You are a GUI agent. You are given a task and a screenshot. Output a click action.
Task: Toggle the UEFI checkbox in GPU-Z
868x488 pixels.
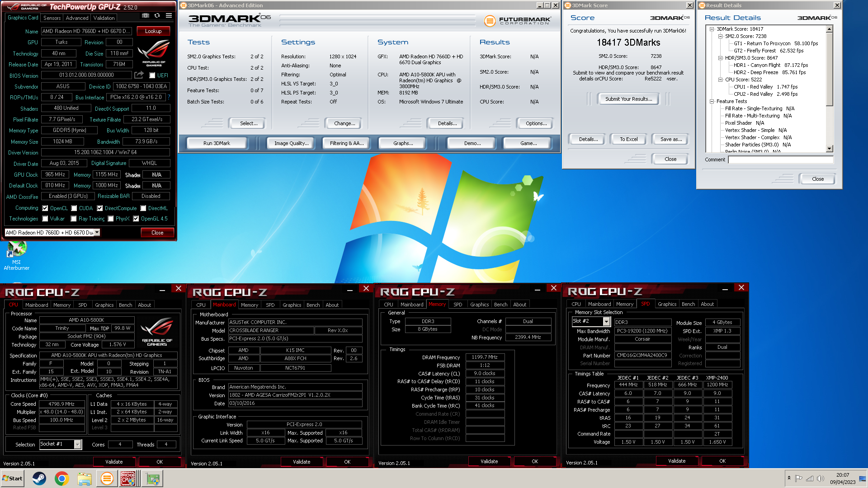(152, 75)
